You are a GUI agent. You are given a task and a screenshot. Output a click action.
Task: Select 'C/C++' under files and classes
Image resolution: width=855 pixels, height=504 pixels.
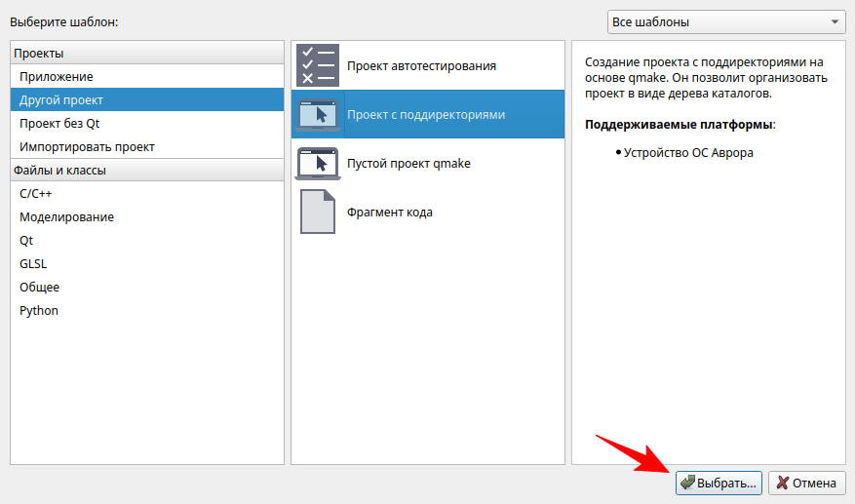click(36, 193)
